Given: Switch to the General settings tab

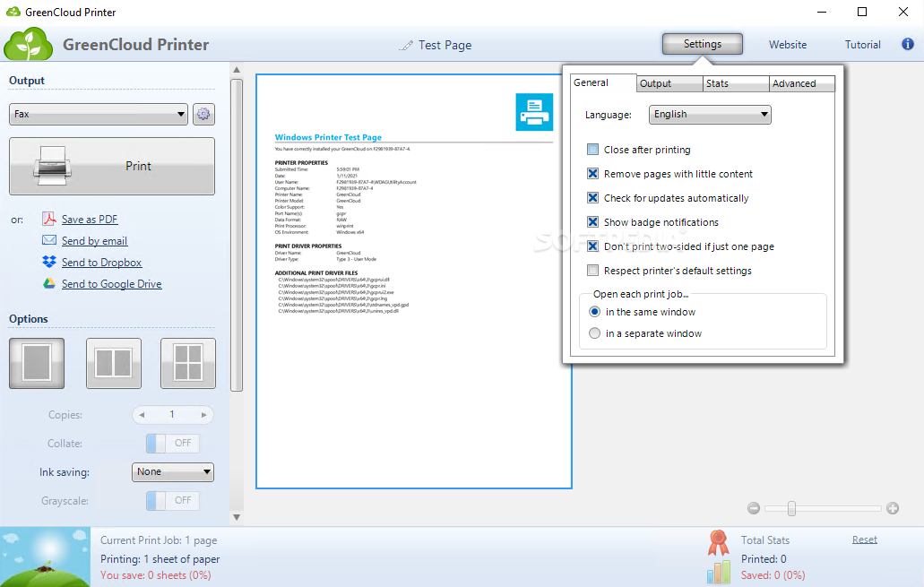Looking at the screenshot, I should (x=603, y=83).
